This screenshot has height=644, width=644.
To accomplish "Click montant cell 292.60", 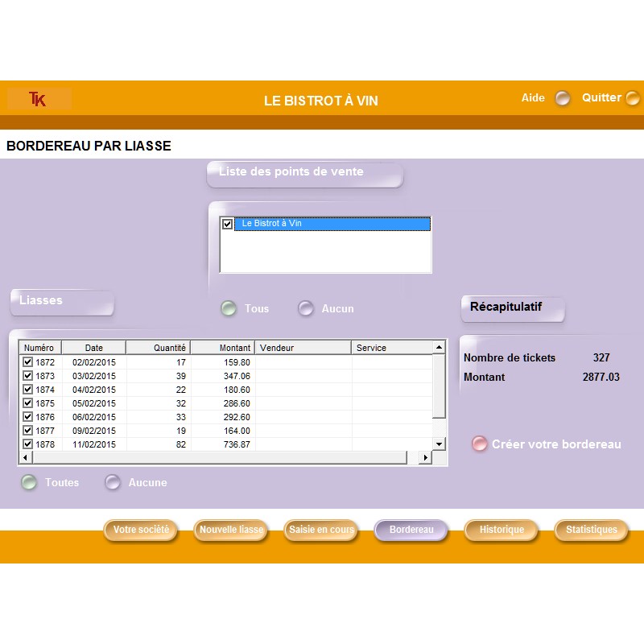I will [237, 417].
